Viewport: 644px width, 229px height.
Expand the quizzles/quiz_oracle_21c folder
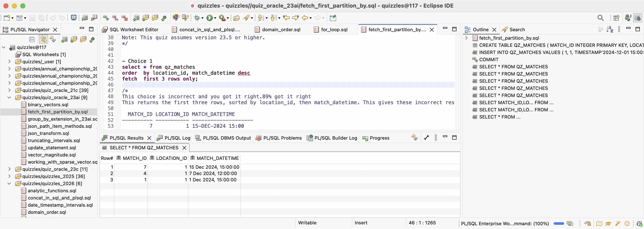(x=9, y=90)
